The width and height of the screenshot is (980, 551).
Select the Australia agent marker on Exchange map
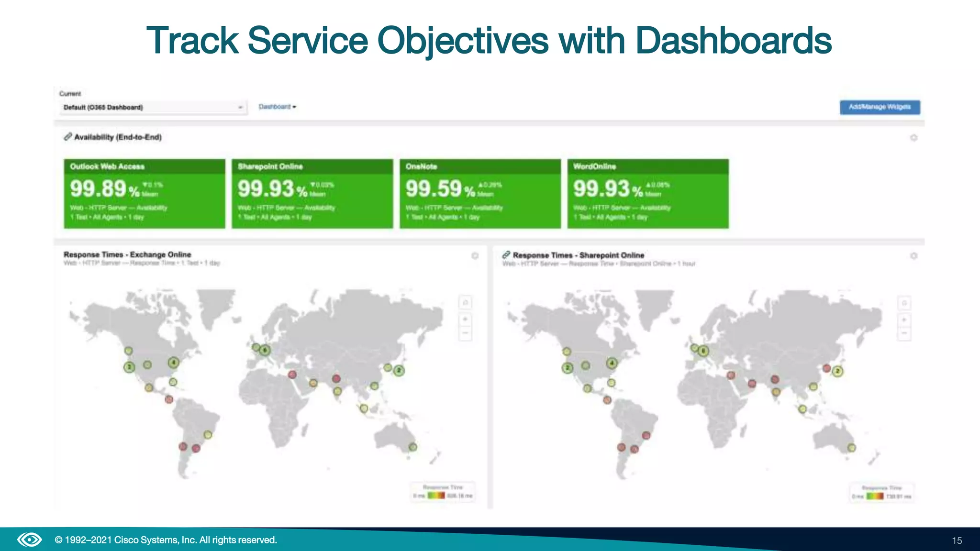coord(412,447)
